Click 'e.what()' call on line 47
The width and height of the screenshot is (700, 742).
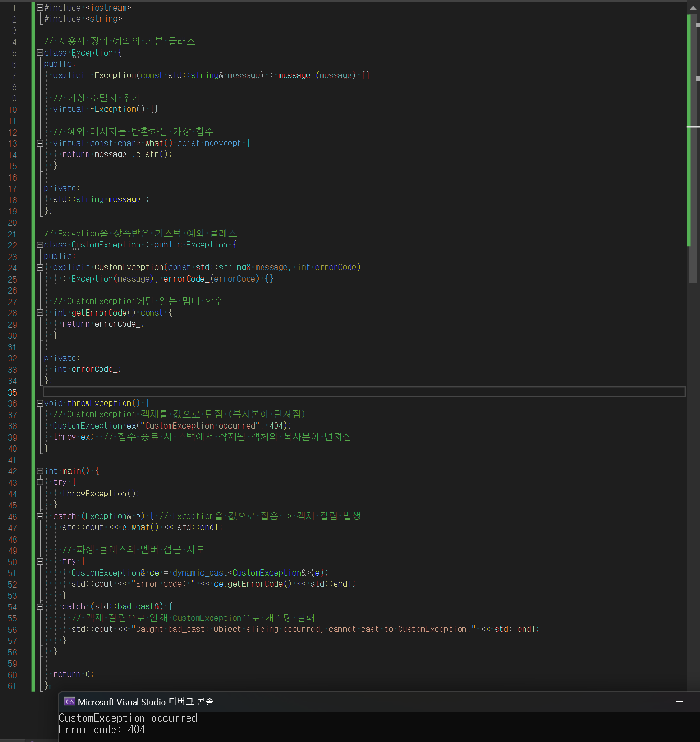pyautogui.click(x=140, y=527)
